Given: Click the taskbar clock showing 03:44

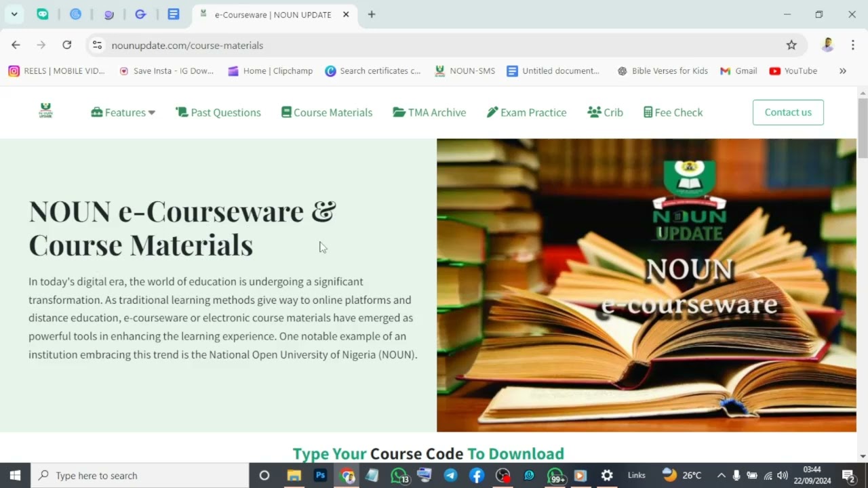Looking at the screenshot, I should 812,475.
